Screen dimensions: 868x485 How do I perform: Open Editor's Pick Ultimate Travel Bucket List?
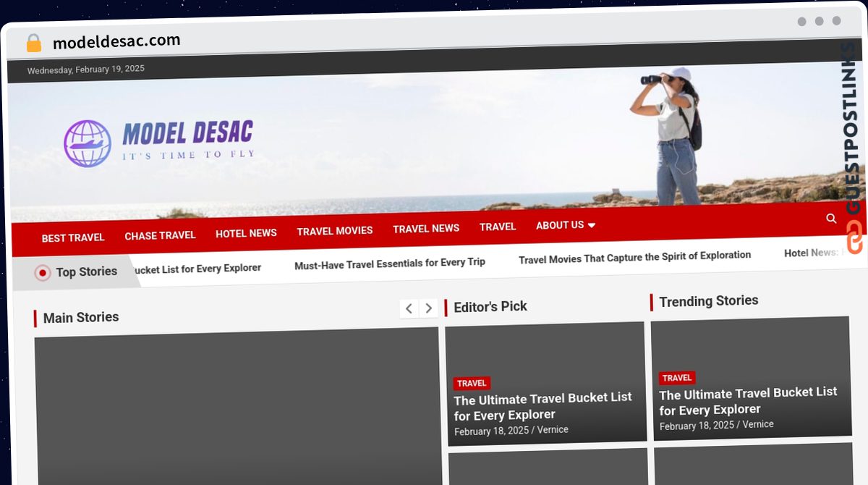pos(542,406)
